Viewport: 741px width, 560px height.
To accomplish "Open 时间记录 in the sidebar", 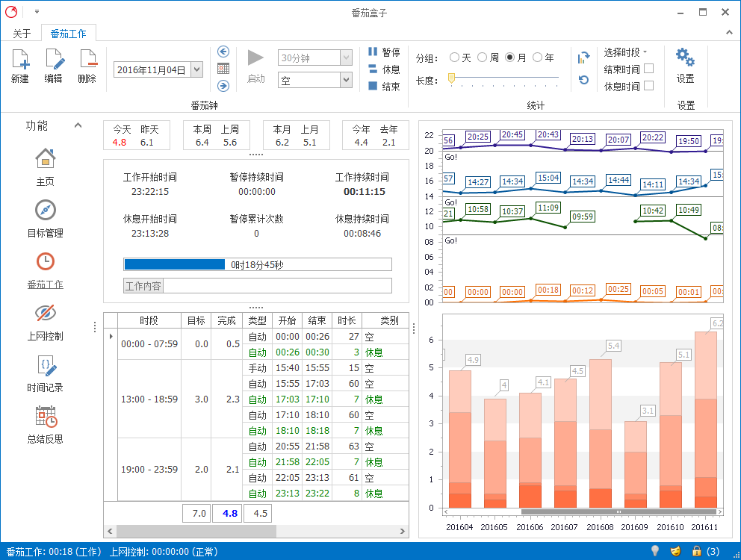I will [46, 364].
